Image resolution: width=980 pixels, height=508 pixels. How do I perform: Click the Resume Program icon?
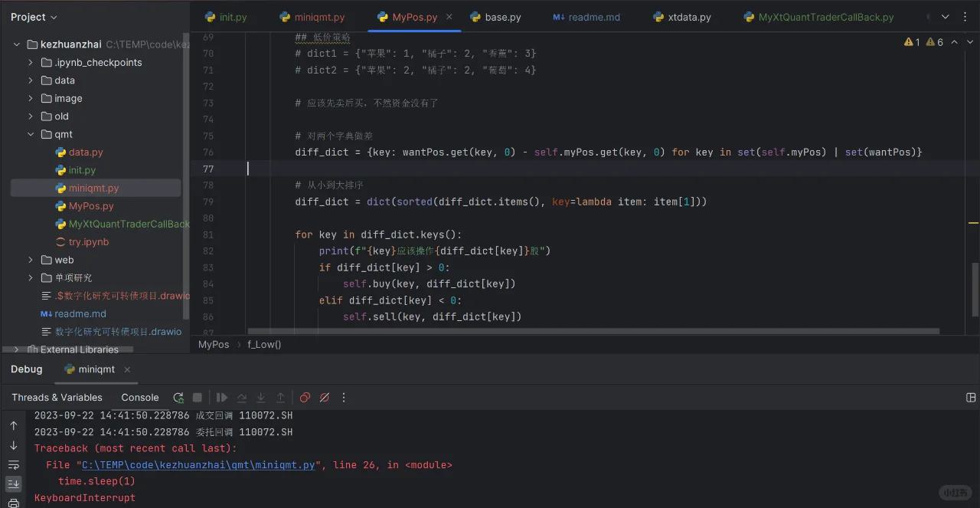pyautogui.click(x=222, y=398)
